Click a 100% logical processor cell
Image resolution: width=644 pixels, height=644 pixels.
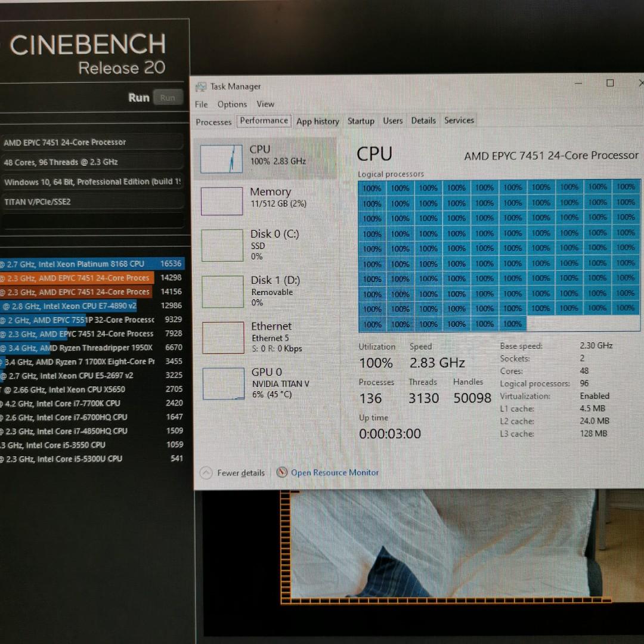(x=371, y=187)
